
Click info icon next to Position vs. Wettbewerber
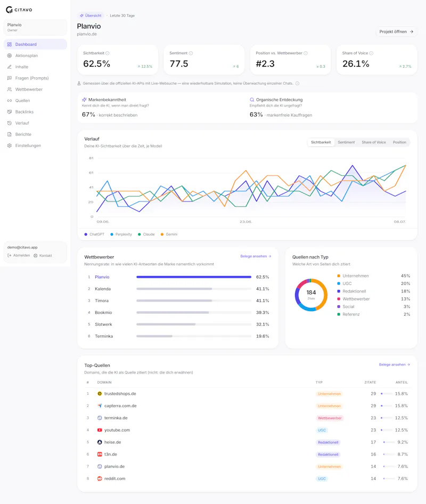306,53
